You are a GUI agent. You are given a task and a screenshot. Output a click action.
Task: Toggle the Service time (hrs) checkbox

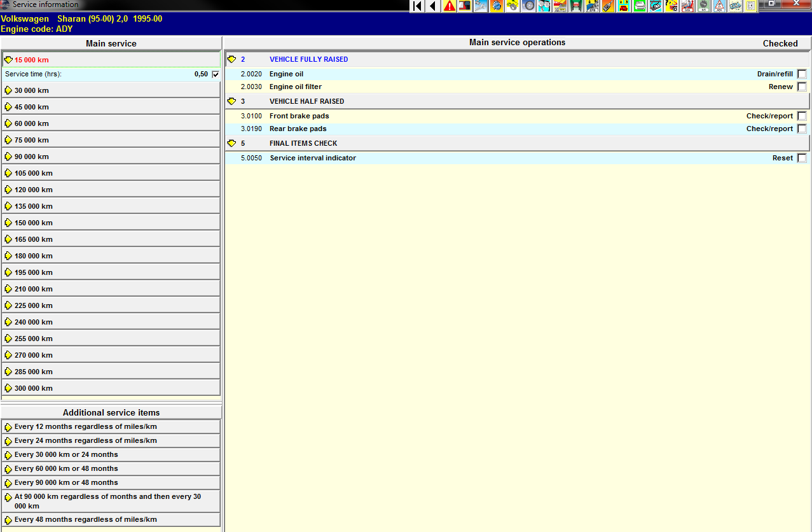click(216, 74)
